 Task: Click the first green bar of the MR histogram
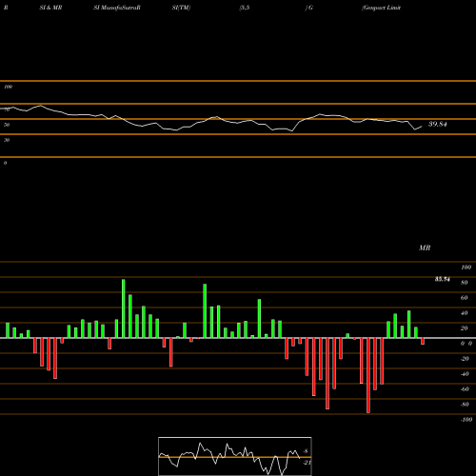click(x=8, y=330)
